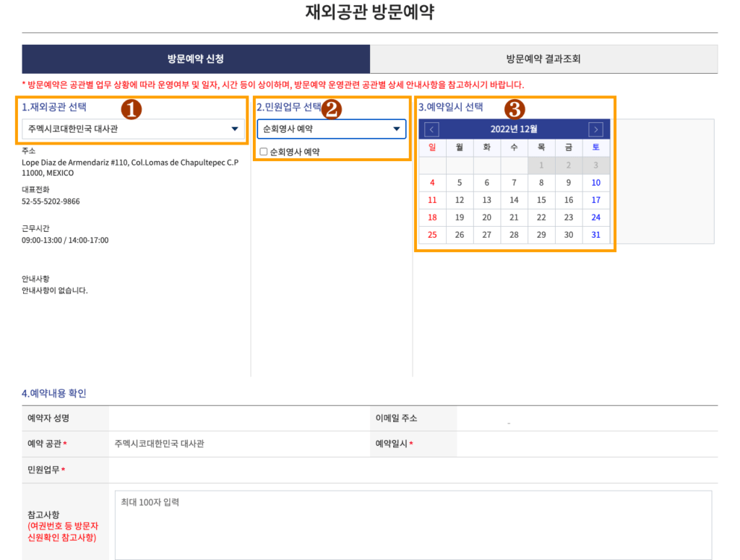Click the 재외공관 방문예약 page title
740x560 pixels.
pos(369,12)
